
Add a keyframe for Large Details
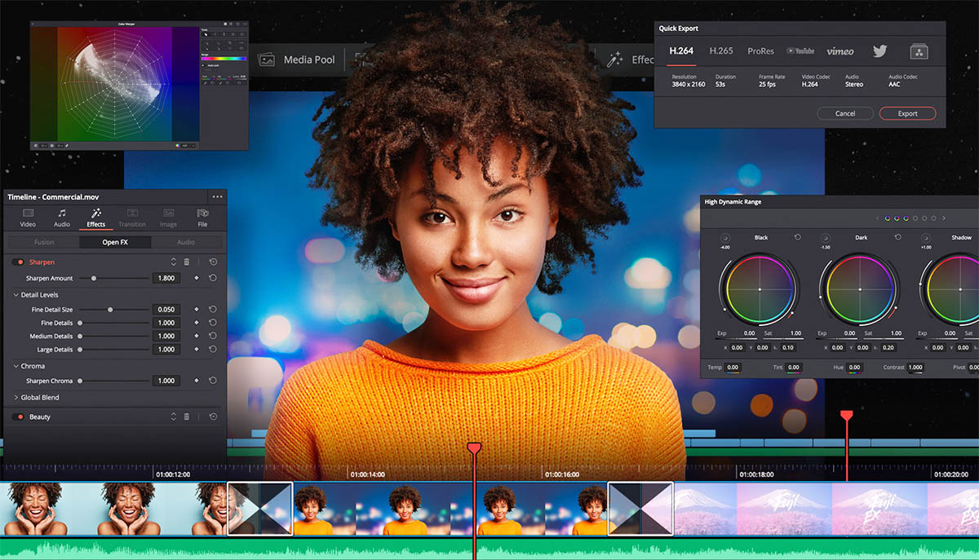click(x=197, y=349)
